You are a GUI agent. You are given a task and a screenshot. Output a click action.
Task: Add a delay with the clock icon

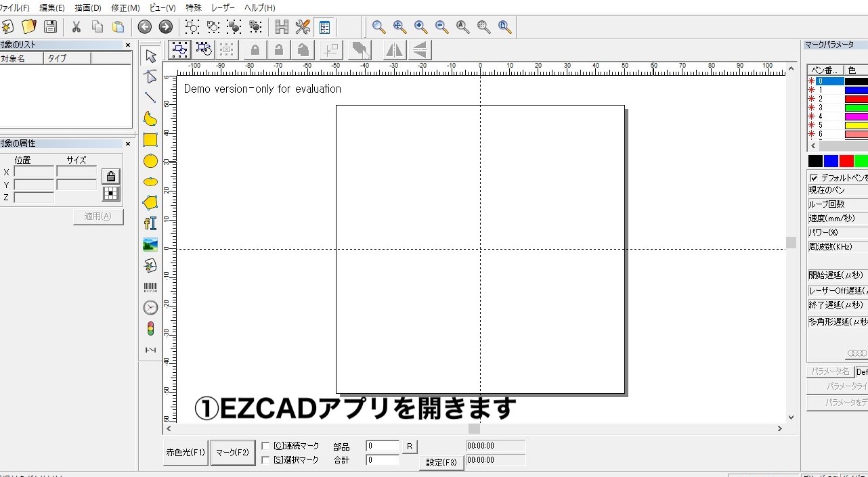pos(150,308)
